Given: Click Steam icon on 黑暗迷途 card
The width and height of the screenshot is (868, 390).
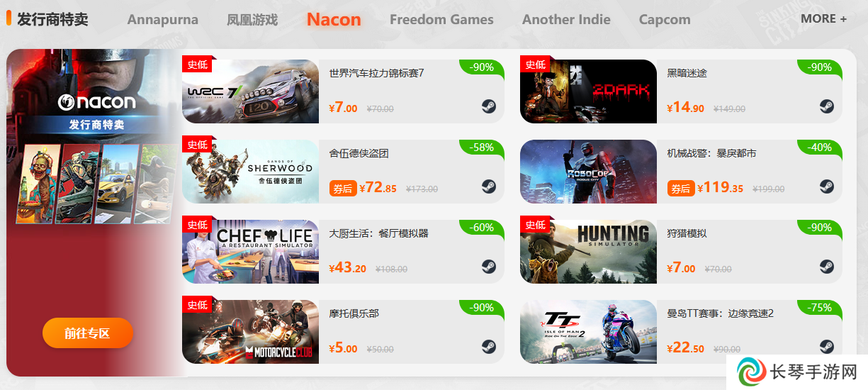Looking at the screenshot, I should (827, 106).
